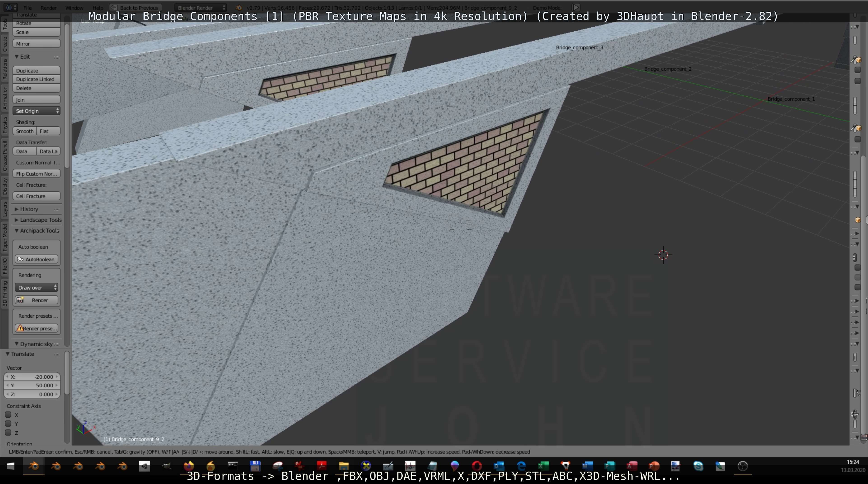Open the Info editor type selector icon
Viewport: 868px width, 484px height.
pos(11,7)
